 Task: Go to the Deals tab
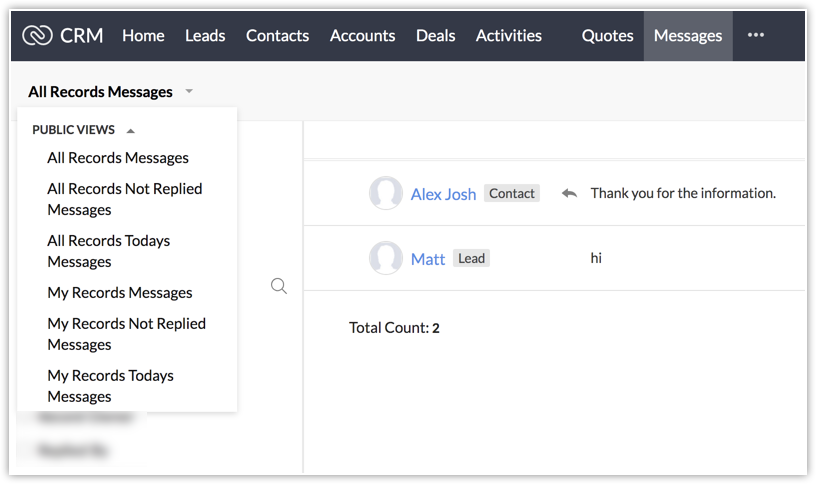click(x=435, y=36)
